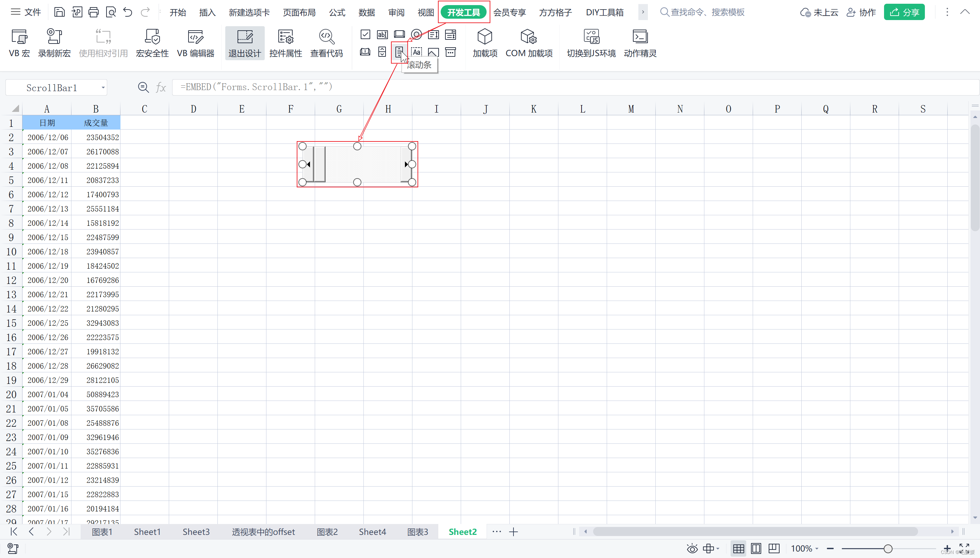Insert a label (Aa) control
The image size is (980, 558).
point(416,52)
